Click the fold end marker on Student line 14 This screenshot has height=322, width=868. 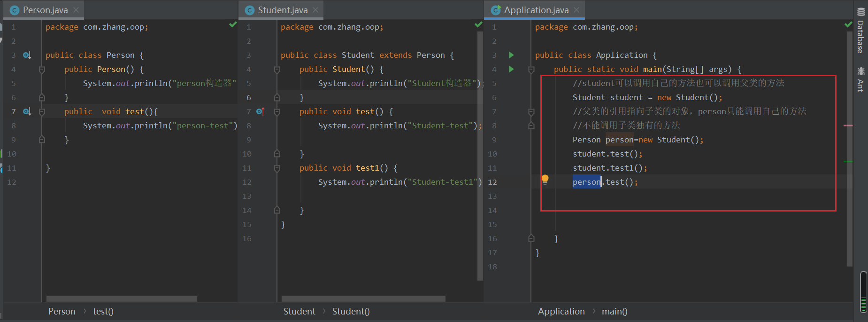coord(277,210)
